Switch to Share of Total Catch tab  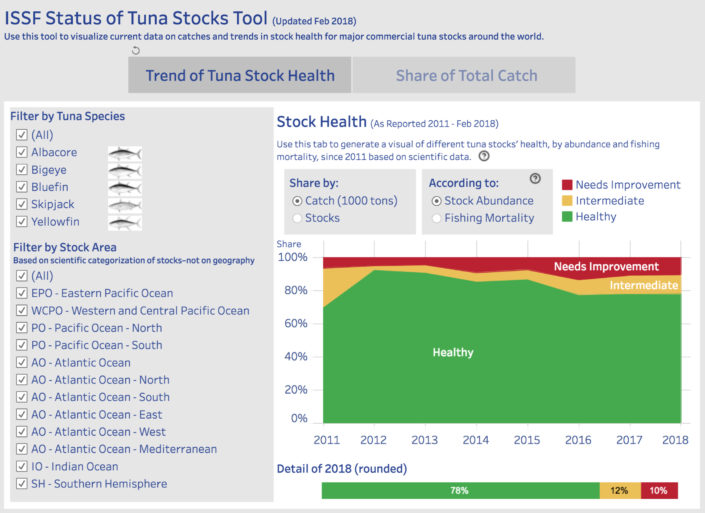[464, 75]
